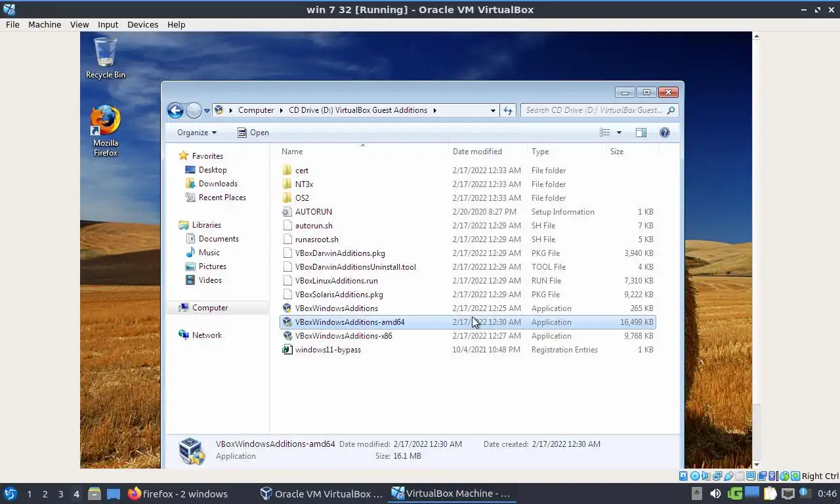Click the VirtualBox display status icon

click(751, 476)
